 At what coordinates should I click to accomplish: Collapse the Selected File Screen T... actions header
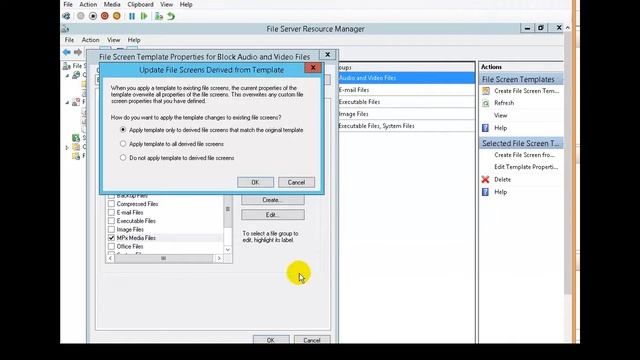point(521,143)
